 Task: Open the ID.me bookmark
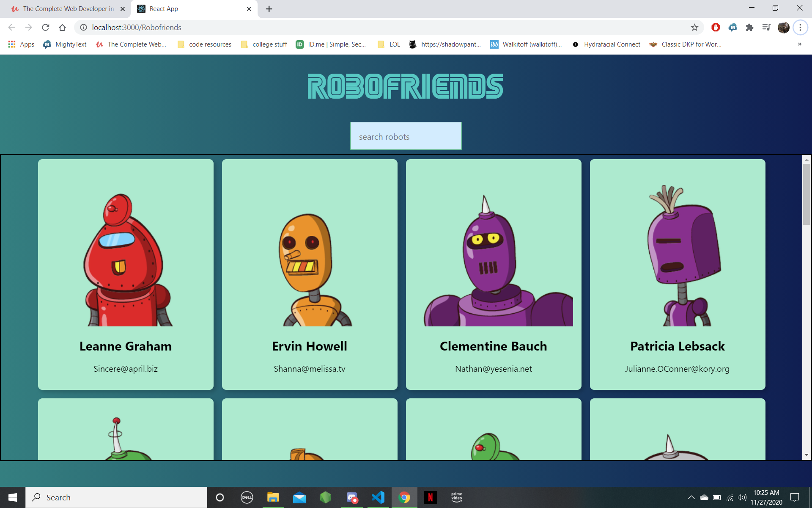tap(331, 44)
